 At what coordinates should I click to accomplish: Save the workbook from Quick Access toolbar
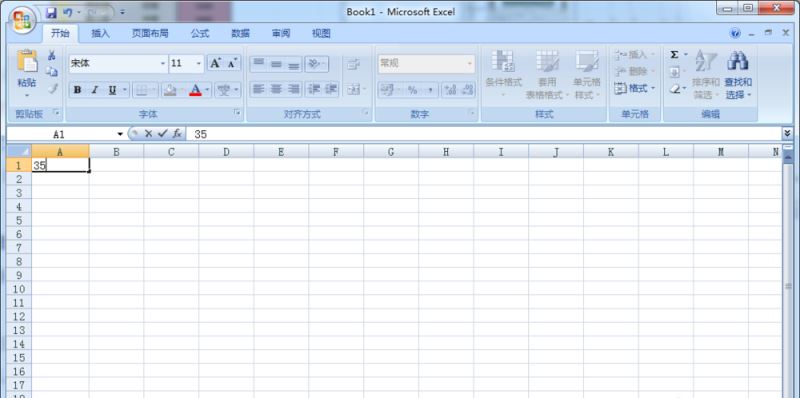point(52,12)
